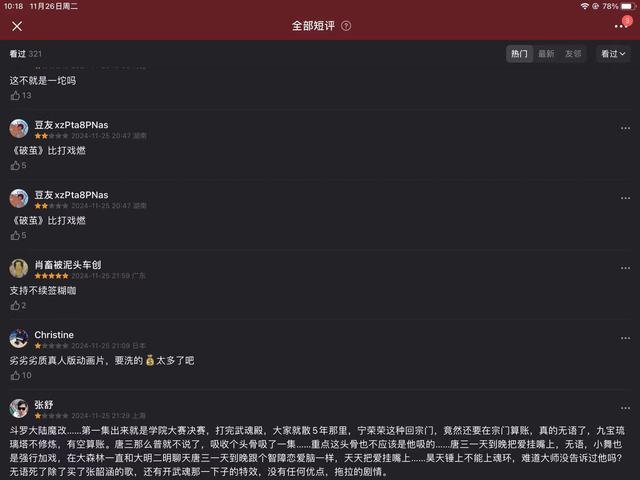This screenshot has width=640, height=480.
Task: Open the three-dot more options menu
Action: click(621, 26)
